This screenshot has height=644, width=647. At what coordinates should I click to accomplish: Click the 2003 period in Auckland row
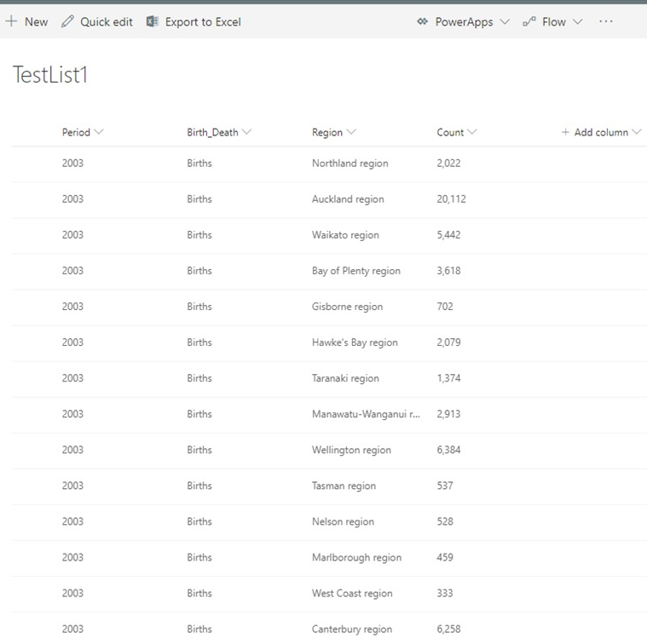coord(72,199)
